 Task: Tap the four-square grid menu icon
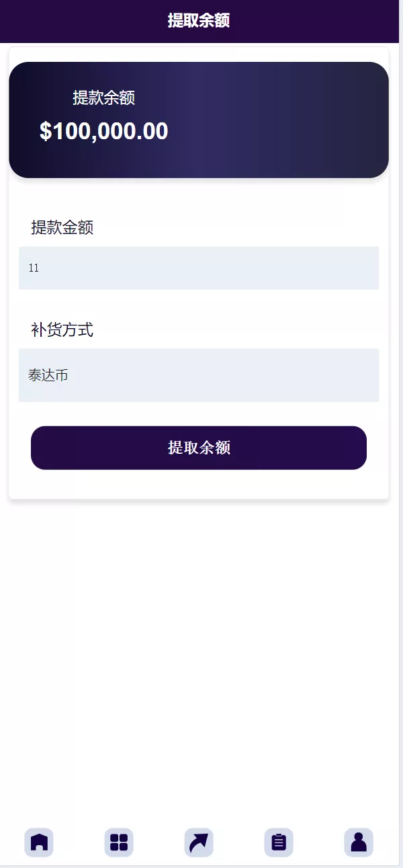pyautogui.click(x=119, y=842)
